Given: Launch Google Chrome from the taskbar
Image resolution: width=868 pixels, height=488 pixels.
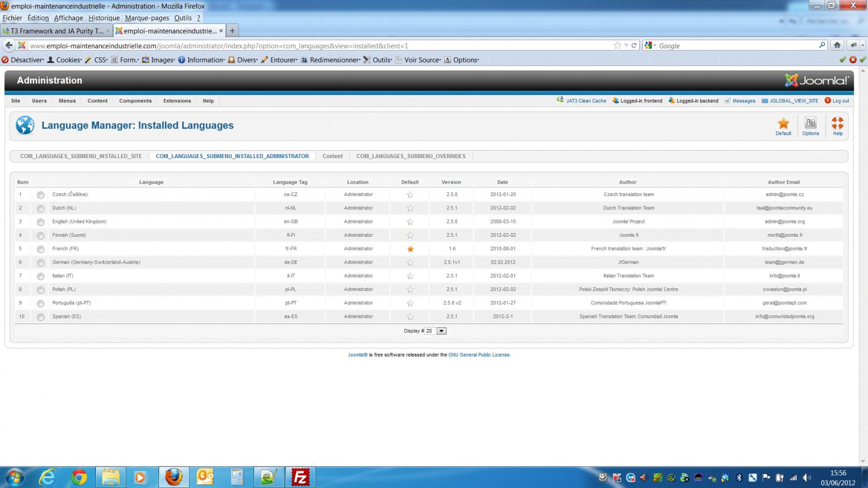Looking at the screenshot, I should coord(79,477).
